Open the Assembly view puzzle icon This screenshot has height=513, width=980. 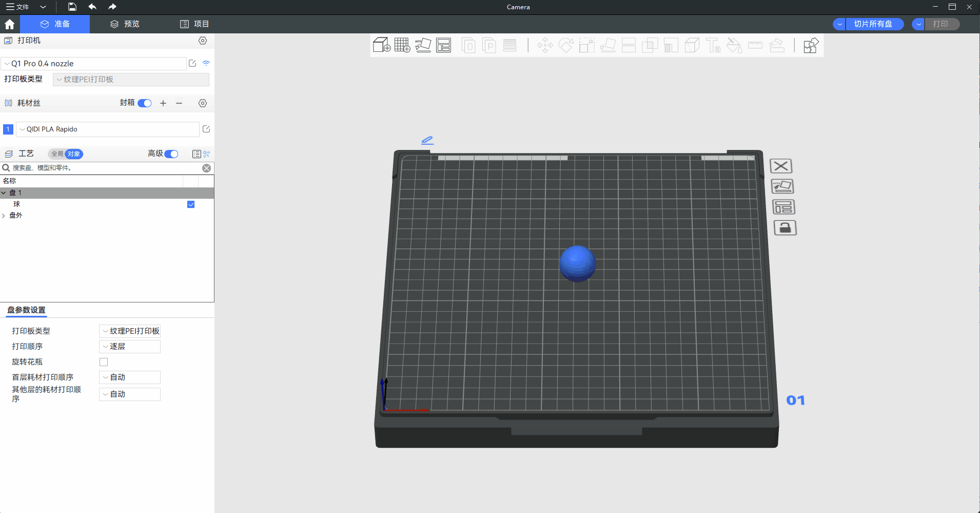[x=811, y=45]
